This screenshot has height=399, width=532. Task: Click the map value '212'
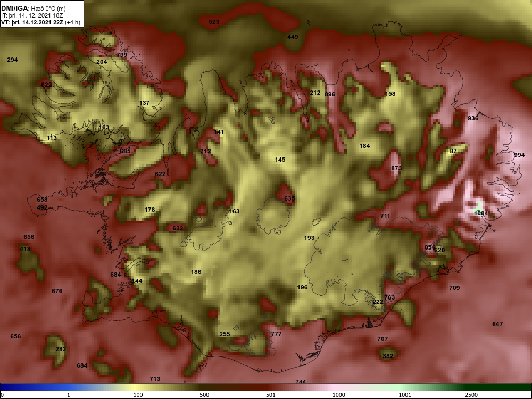tap(315, 93)
